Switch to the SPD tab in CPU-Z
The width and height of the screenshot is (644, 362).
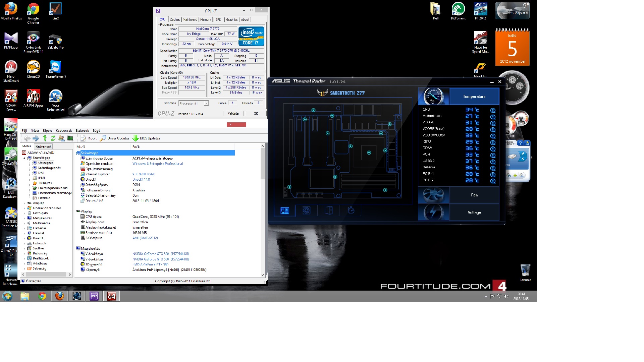[218, 20]
